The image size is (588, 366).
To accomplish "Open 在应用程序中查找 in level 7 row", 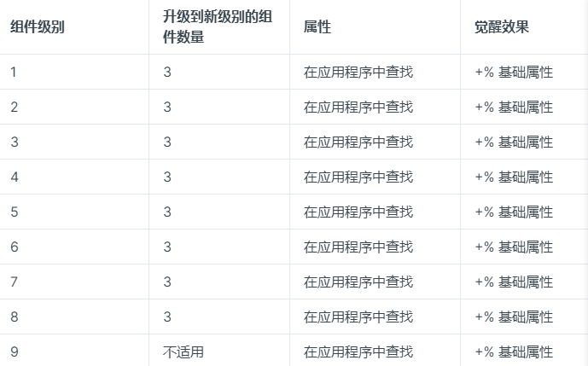I will (x=358, y=282).
